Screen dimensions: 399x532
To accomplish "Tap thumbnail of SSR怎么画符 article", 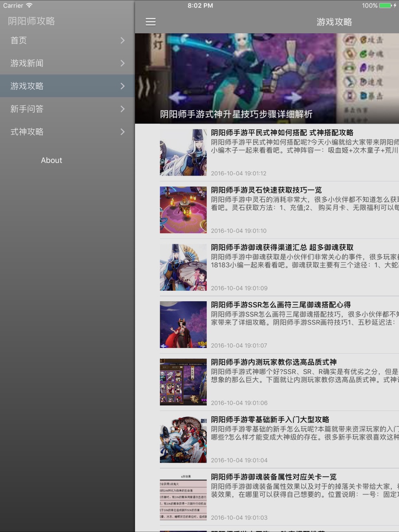I will (x=183, y=325).
